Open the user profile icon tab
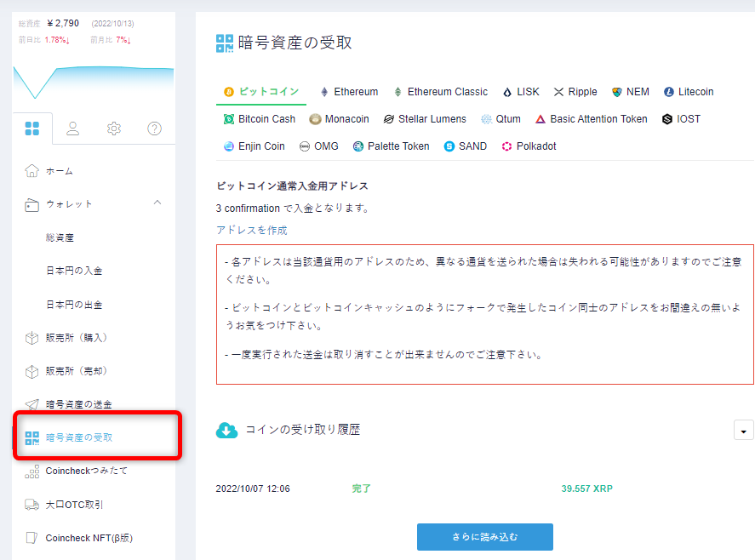Screen dimensions: 755x560 73,129
